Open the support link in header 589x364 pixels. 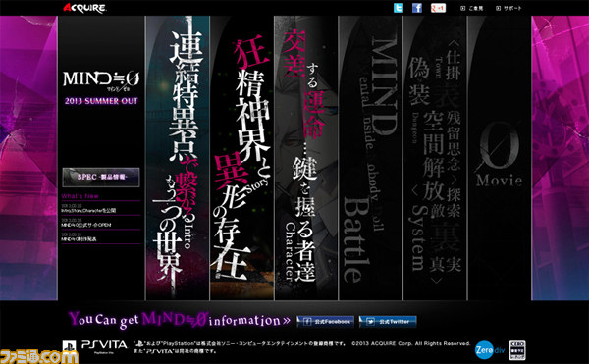[x=509, y=8]
